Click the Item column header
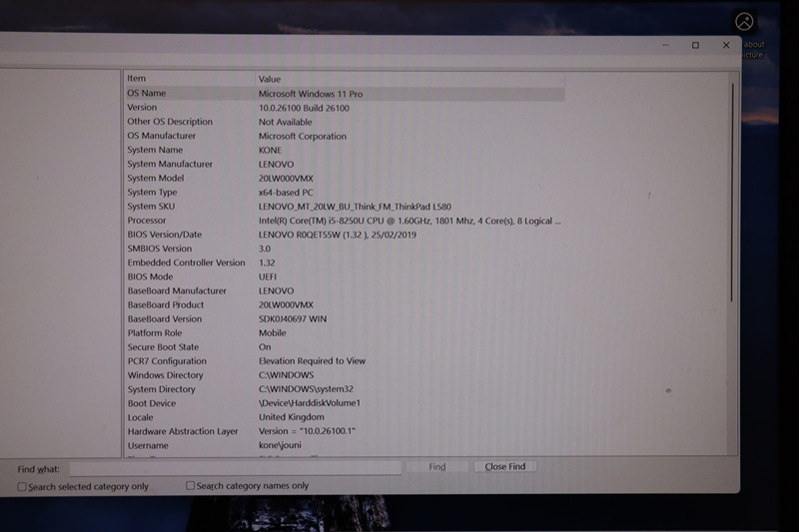This screenshot has height=532, width=799. click(x=189, y=79)
